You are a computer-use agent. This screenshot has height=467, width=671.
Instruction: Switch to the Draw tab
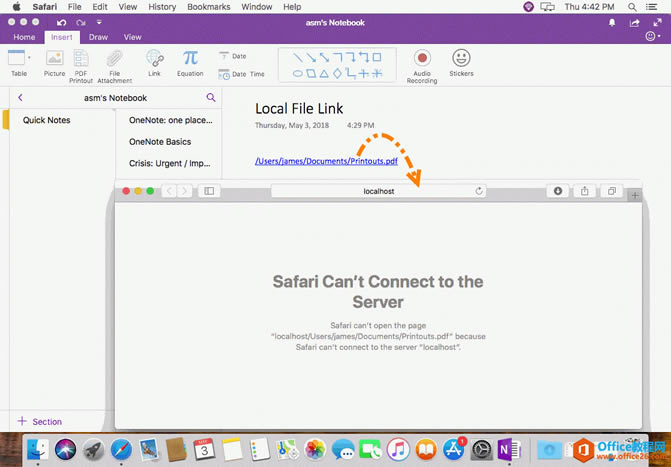click(98, 37)
